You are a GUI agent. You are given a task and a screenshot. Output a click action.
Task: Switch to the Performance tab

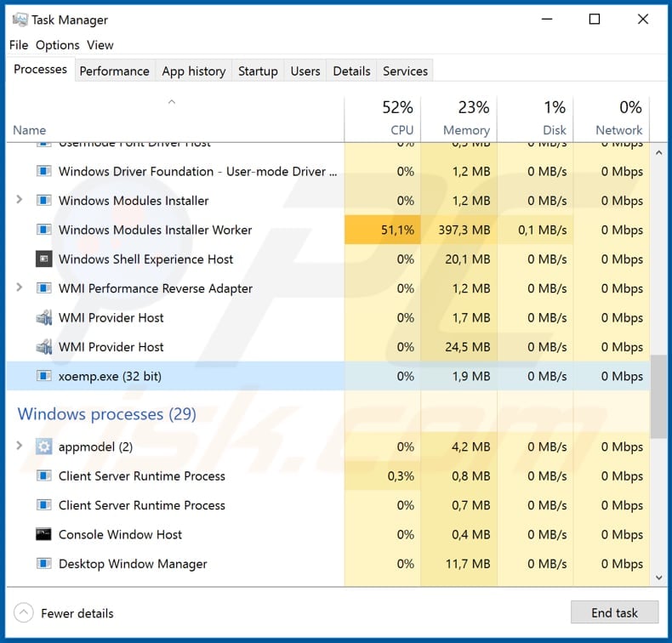click(115, 71)
